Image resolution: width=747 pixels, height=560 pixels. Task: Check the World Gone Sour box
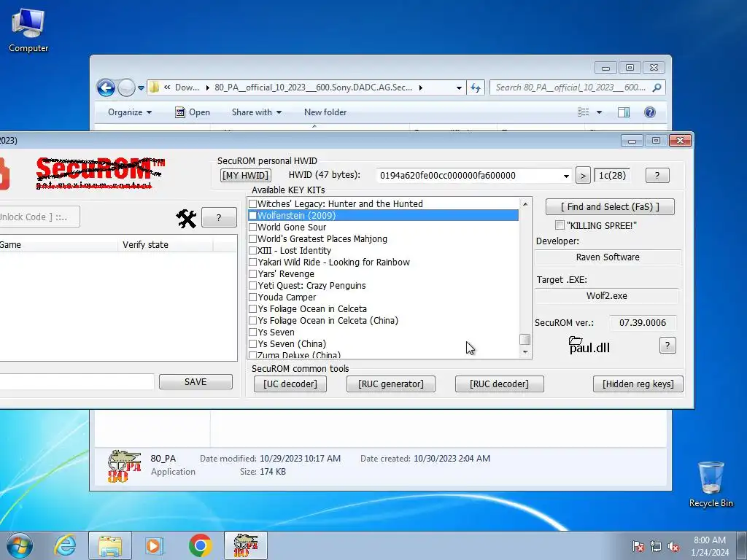coord(253,227)
